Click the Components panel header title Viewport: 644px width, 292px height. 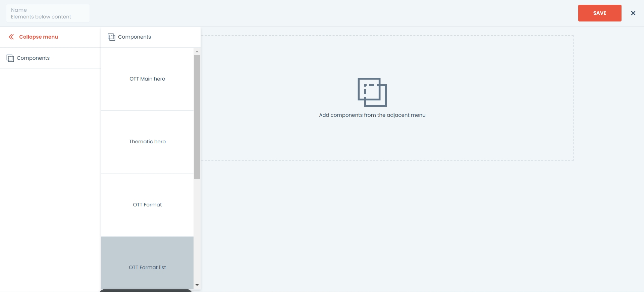[134, 37]
